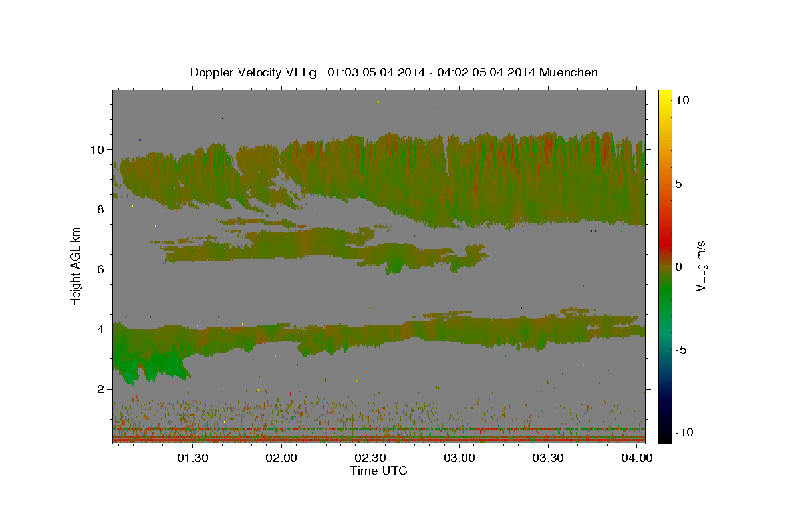The image size is (798, 532).
Task: Click the 'Height AGL km' axis label
Action: pyautogui.click(x=76, y=266)
